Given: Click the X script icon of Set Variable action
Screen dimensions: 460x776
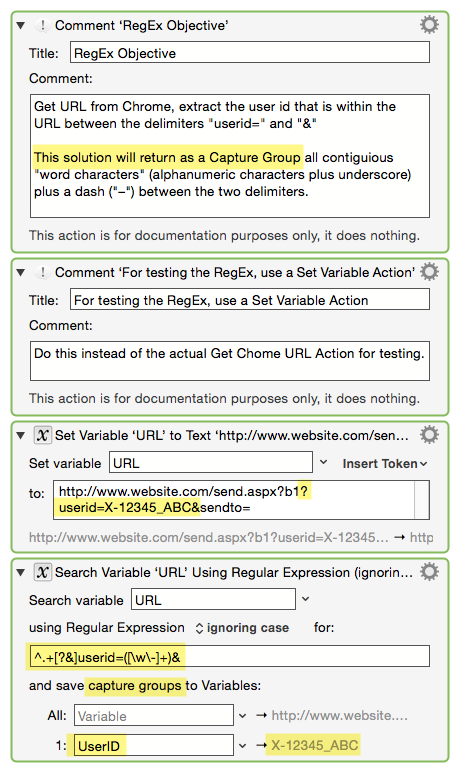Looking at the screenshot, I should (43, 436).
